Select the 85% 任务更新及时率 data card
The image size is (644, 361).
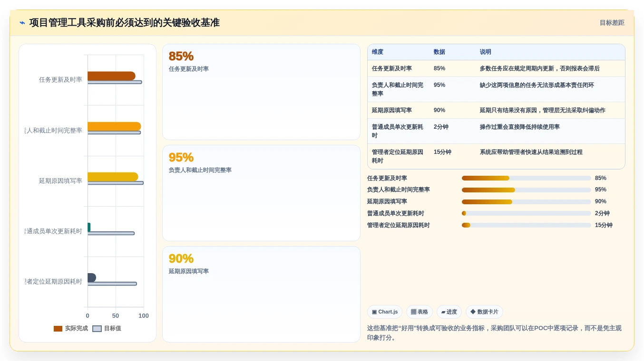coord(261,92)
